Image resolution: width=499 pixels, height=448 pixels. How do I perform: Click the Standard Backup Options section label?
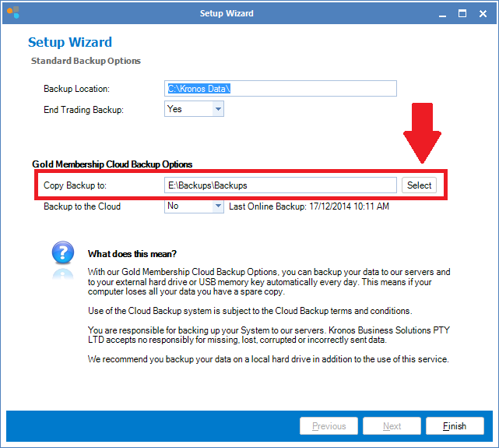tap(86, 61)
